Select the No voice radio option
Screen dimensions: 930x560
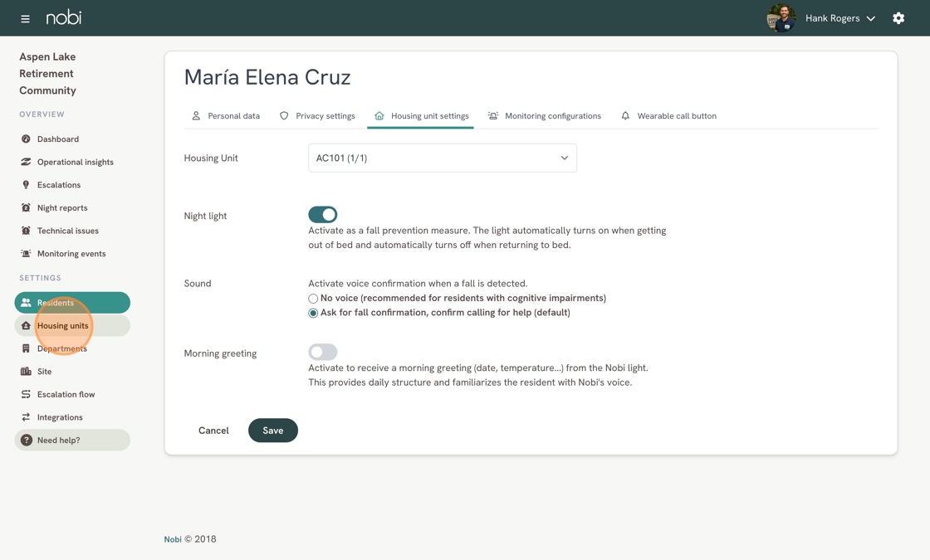(313, 299)
